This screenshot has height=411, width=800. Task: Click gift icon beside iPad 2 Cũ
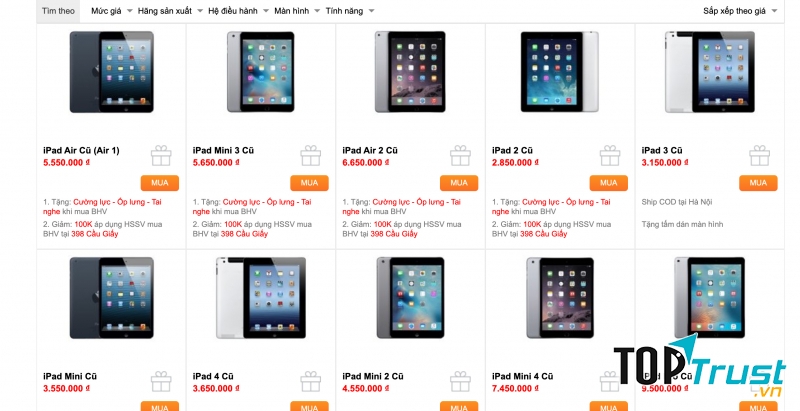coord(610,156)
